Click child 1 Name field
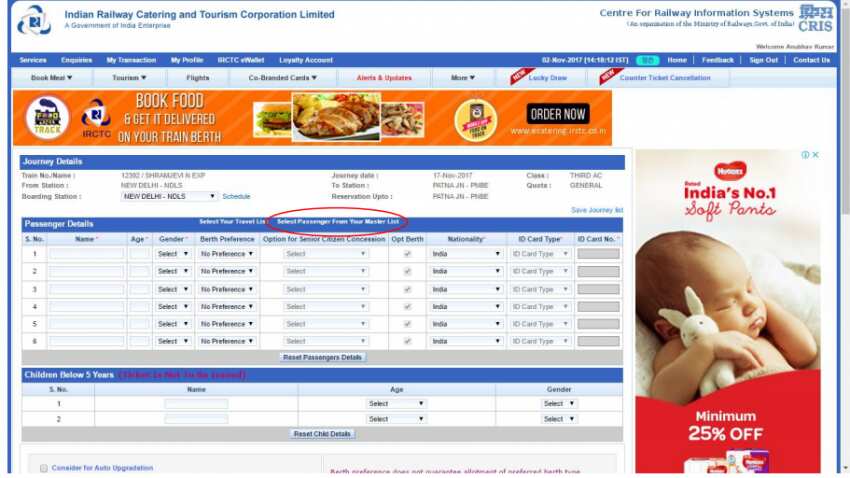Image resolution: width=850 pixels, height=478 pixels. click(x=196, y=404)
